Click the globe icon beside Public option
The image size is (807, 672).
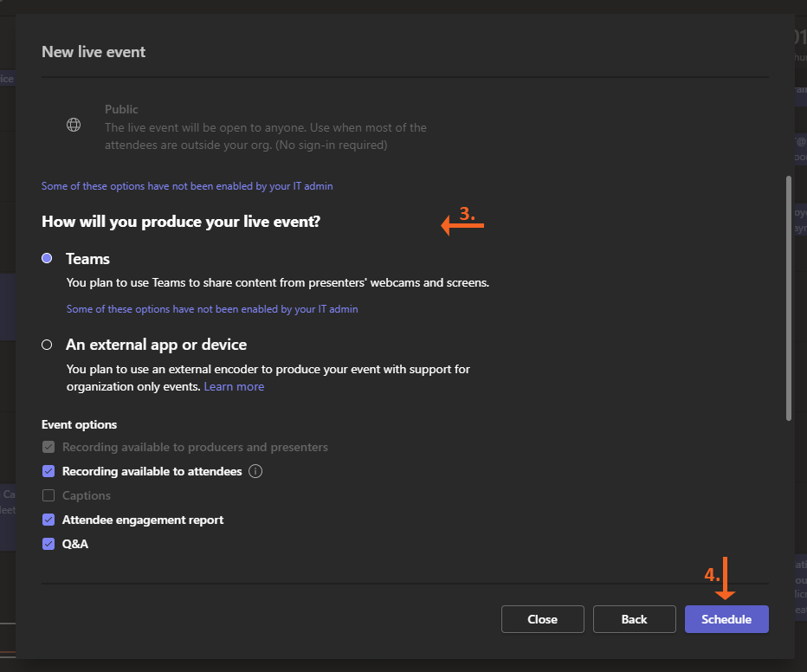[x=74, y=125]
